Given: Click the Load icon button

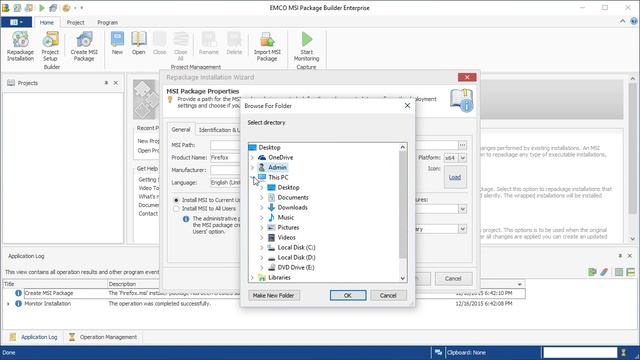Looking at the screenshot, I should 455,177.
